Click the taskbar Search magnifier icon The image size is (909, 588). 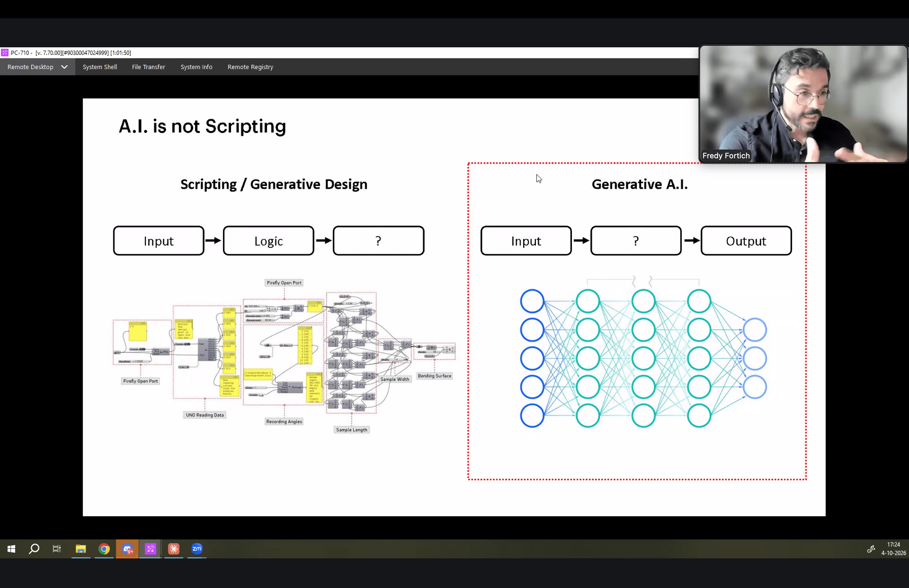click(34, 549)
